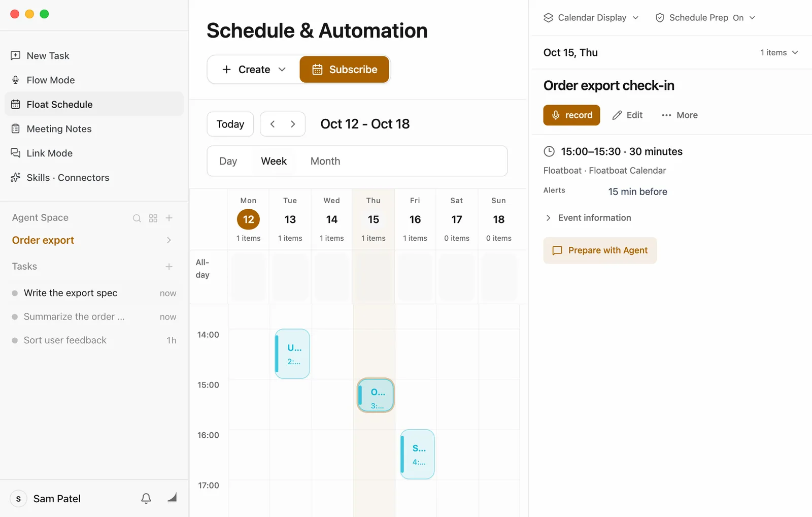Open the 'Sort user feedback' task
Screen dimensions: 812x517
pos(94,340)
